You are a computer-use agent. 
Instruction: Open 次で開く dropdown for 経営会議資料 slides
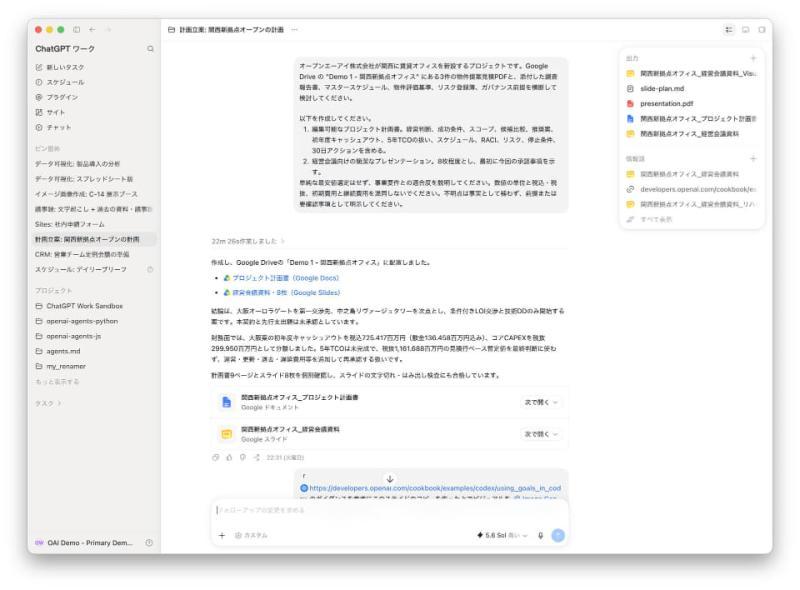[x=541, y=434]
